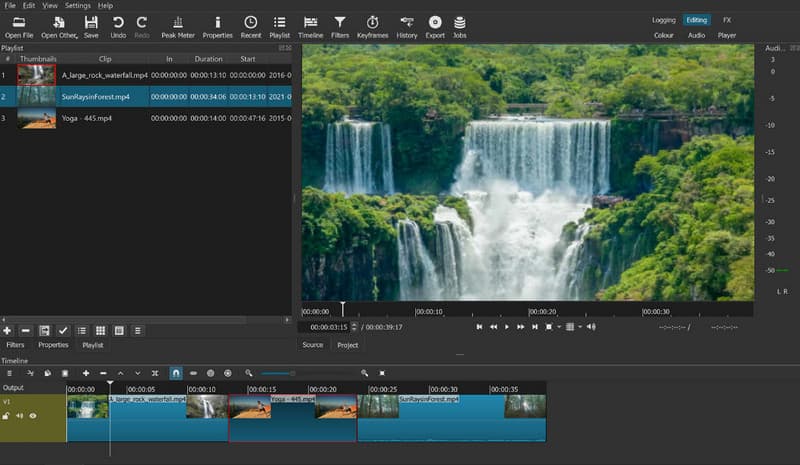Open the Filters panel from main toolbar

(340, 27)
